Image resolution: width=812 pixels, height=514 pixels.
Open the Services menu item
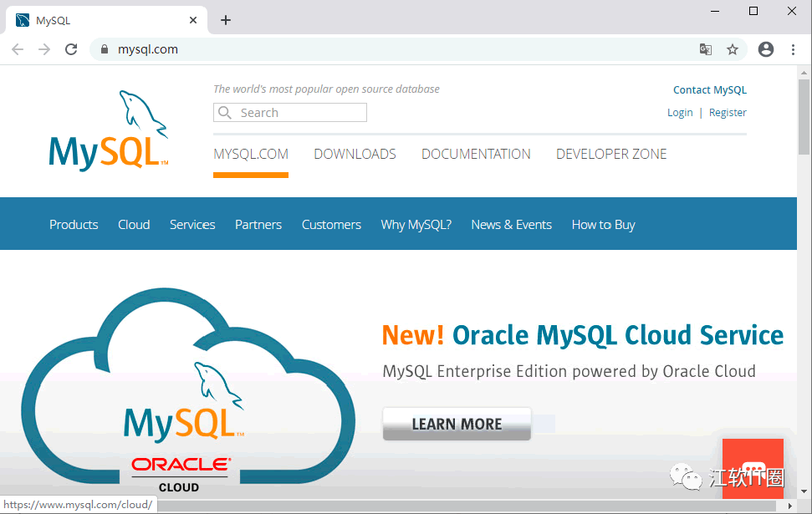(192, 225)
